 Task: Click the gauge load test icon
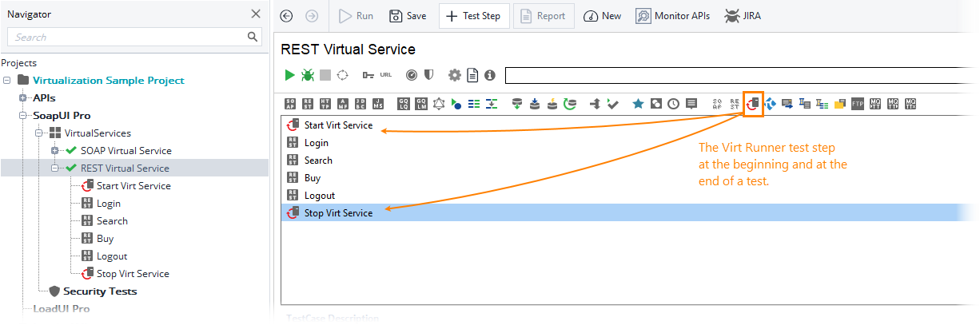coord(412,75)
